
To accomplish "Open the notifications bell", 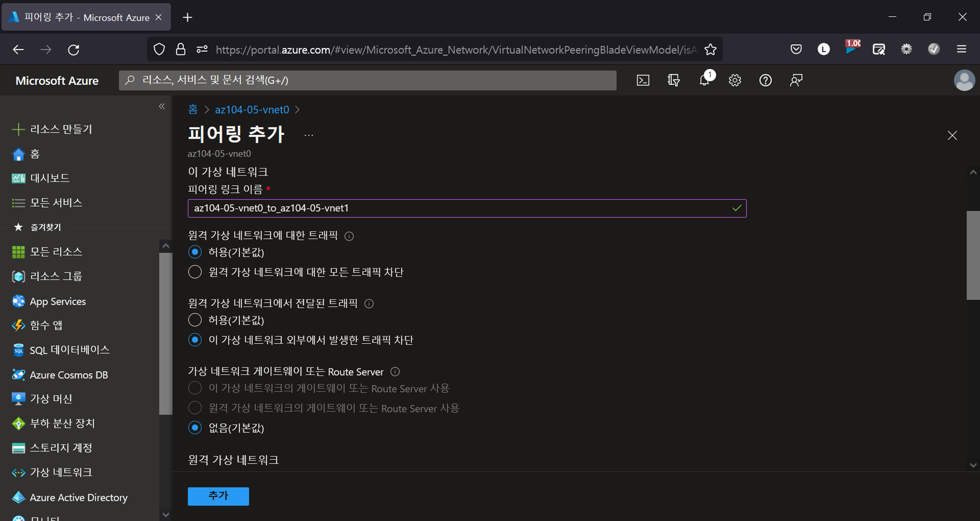I will click(x=705, y=80).
